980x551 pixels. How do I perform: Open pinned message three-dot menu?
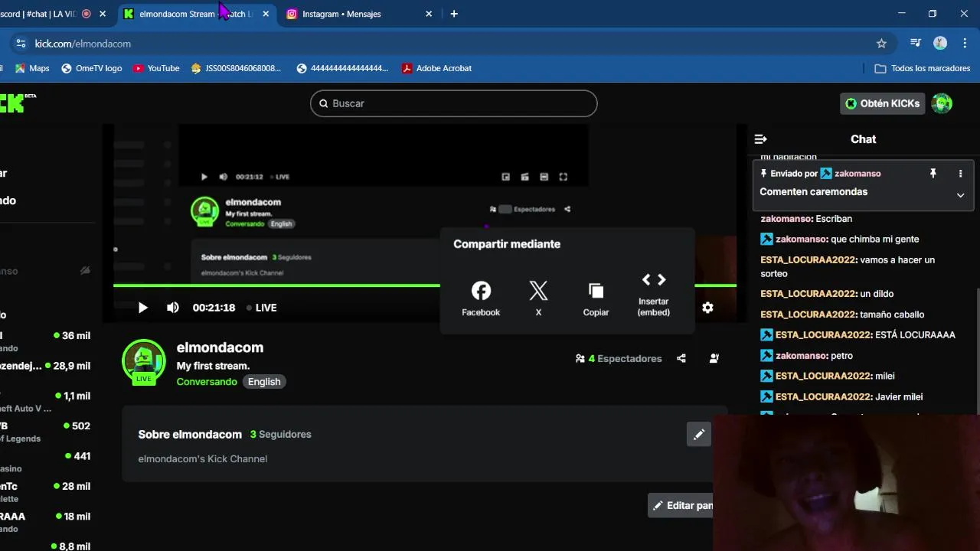[960, 174]
